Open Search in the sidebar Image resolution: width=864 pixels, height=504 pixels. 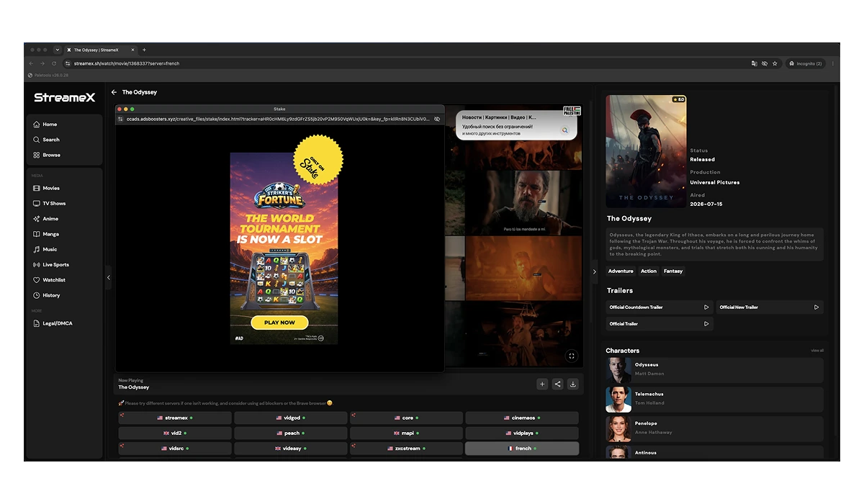coord(63,140)
